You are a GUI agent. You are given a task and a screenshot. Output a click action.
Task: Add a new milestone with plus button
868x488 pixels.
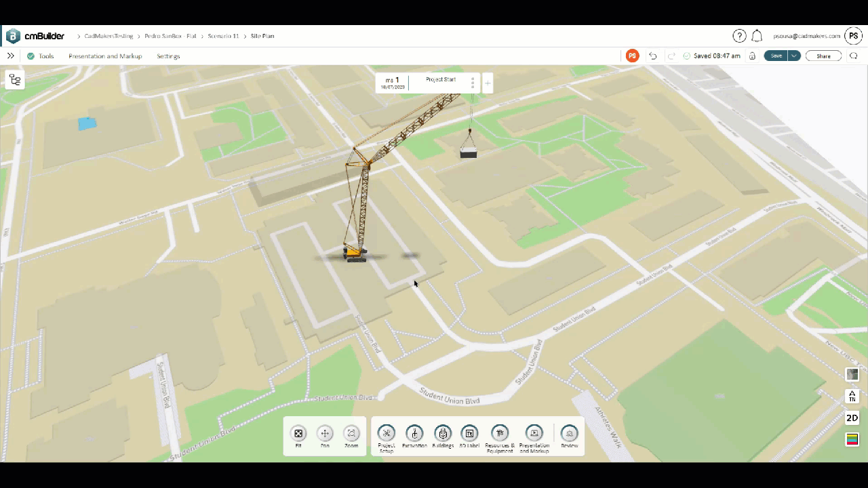tap(488, 83)
